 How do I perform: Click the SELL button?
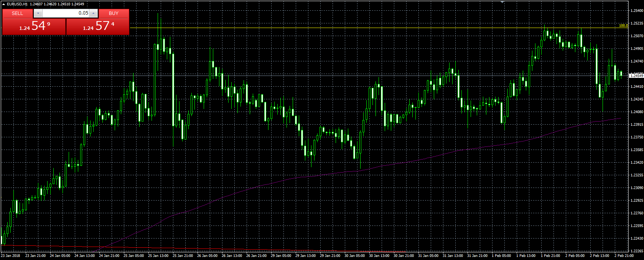(x=17, y=13)
